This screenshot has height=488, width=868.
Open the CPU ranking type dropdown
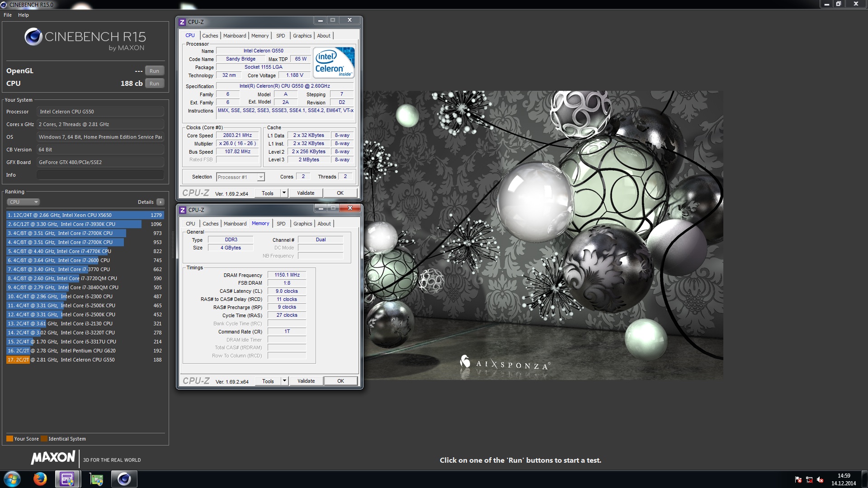point(23,202)
